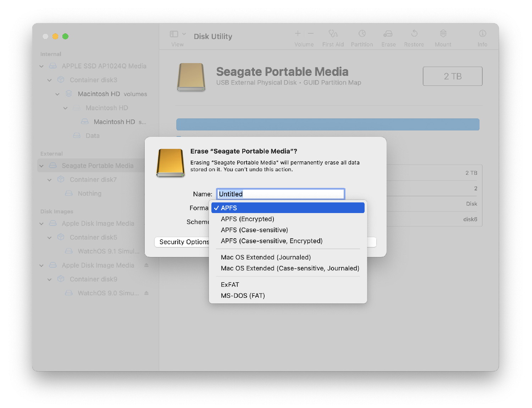The height and width of the screenshot is (408, 532).
Task: Select Data volume in sidebar
Action: 93,135
